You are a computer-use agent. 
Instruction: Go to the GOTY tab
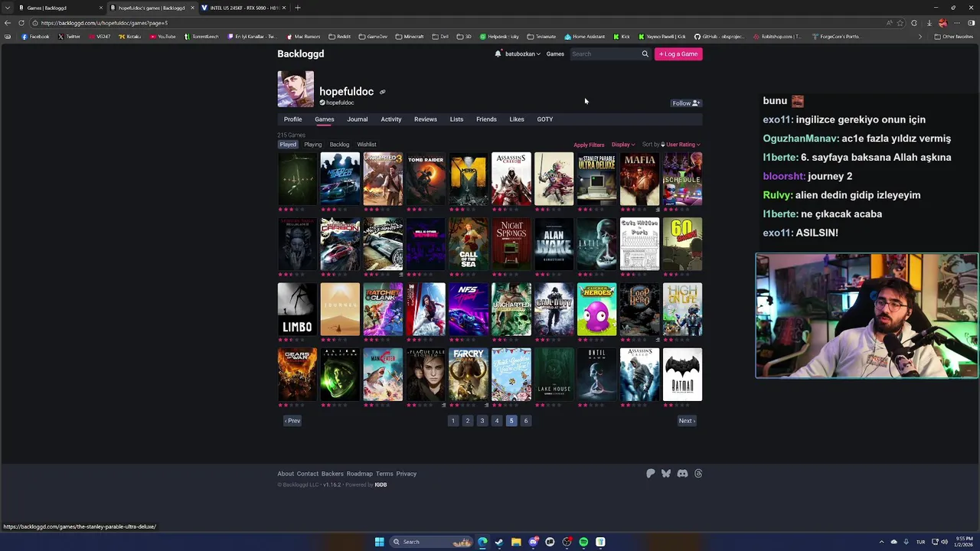[x=544, y=119]
